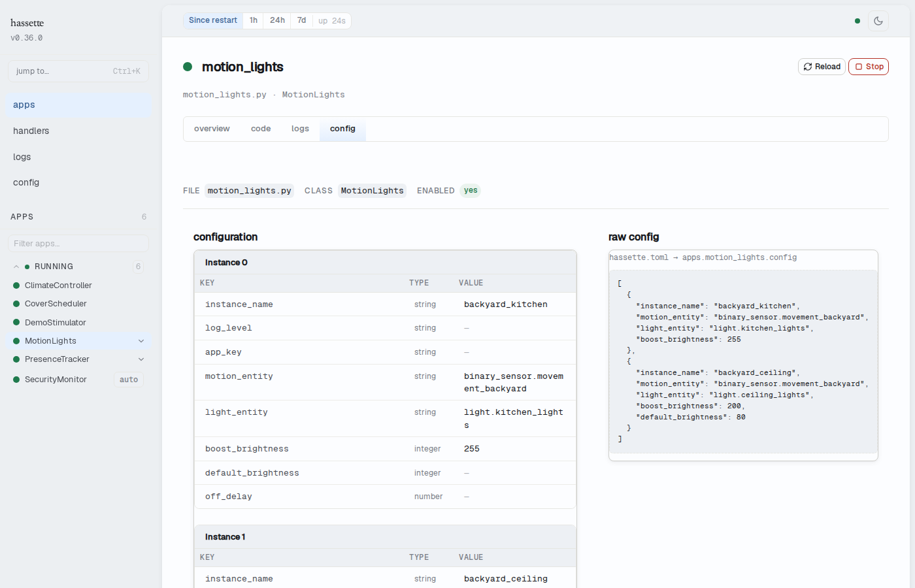Click the 'binary_sensor.movement_backyard' value in Instance 0
Image resolution: width=915 pixels, height=588 pixels.
pos(514,382)
